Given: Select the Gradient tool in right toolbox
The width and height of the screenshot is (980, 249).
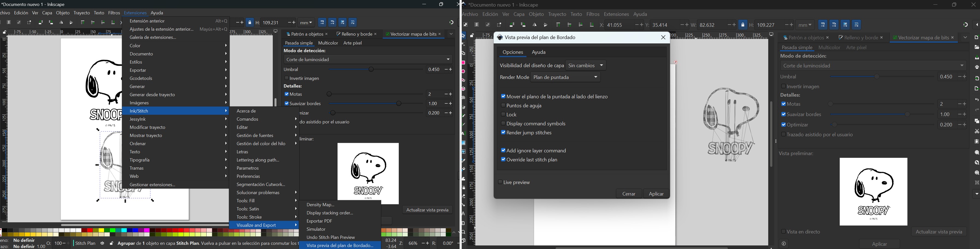Looking at the screenshot, I should 463,143.
